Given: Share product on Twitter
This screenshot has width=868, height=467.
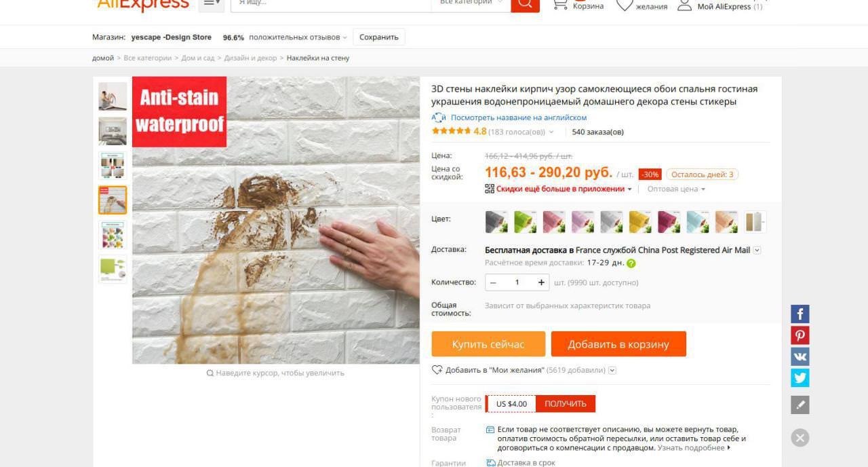Looking at the screenshot, I should pos(800,377).
